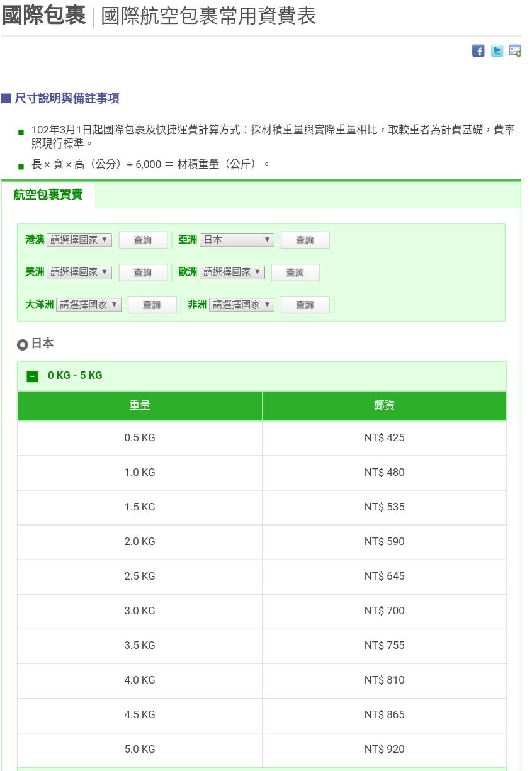Image resolution: width=532 pixels, height=771 pixels.
Task: Open the 亞洲 dropdown showing 日本
Action: (237, 240)
